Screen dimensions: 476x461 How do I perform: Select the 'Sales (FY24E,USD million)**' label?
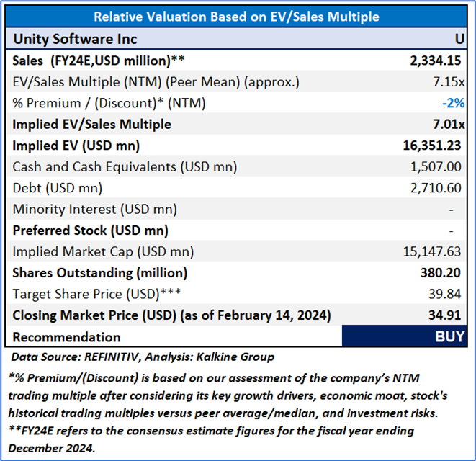click(99, 61)
